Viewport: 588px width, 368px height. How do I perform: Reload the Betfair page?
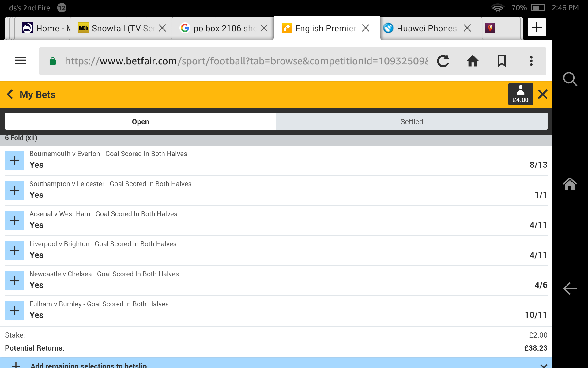click(443, 61)
